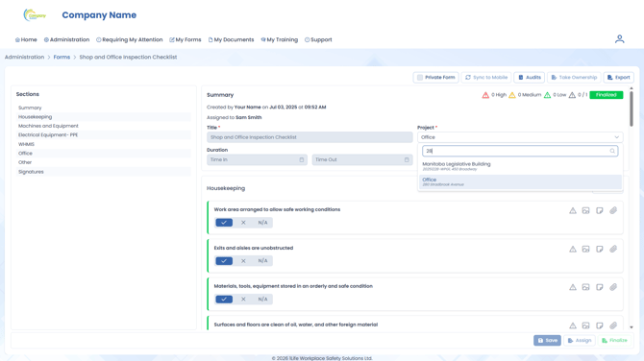Follow Administration breadcrumb link
This screenshot has height=361, width=644.
(x=24, y=57)
